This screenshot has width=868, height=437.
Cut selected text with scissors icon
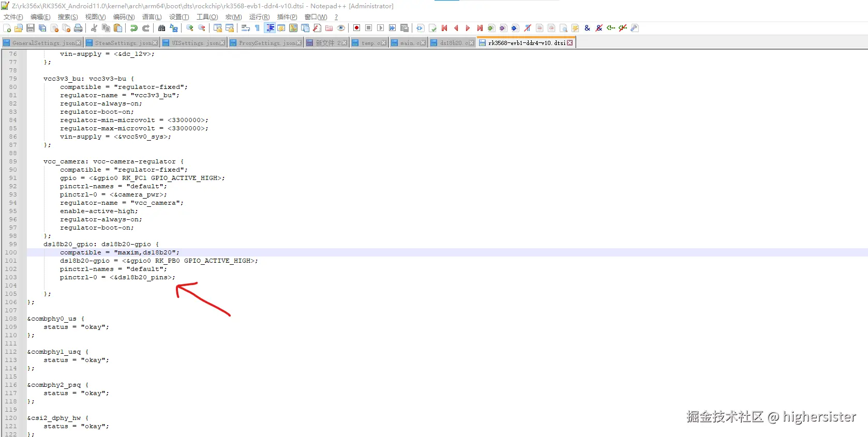pyautogui.click(x=94, y=28)
